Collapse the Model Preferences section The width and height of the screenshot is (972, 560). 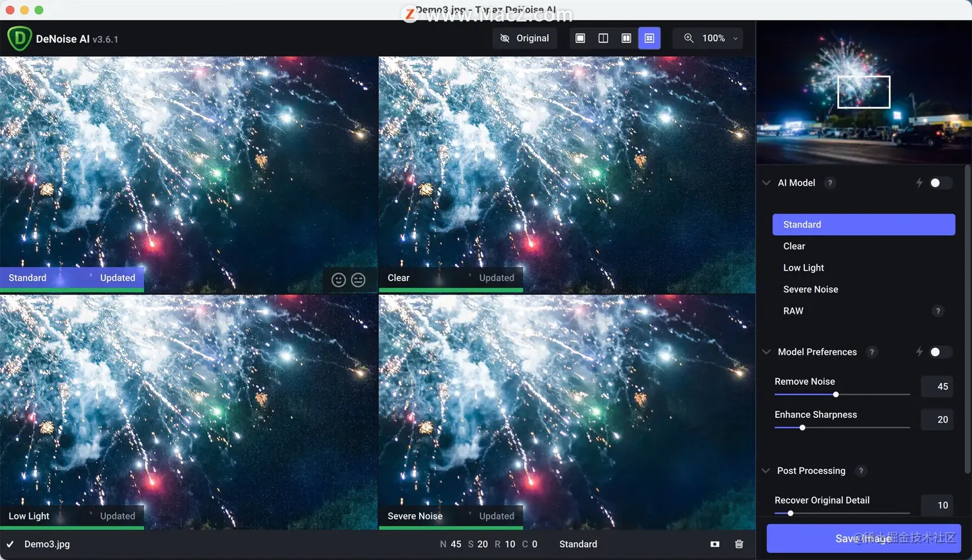(x=766, y=352)
